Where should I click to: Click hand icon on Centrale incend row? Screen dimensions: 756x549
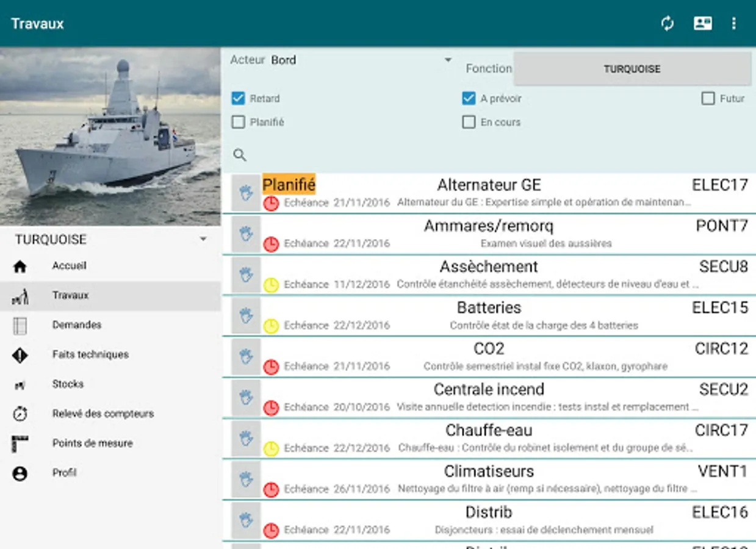tap(246, 398)
